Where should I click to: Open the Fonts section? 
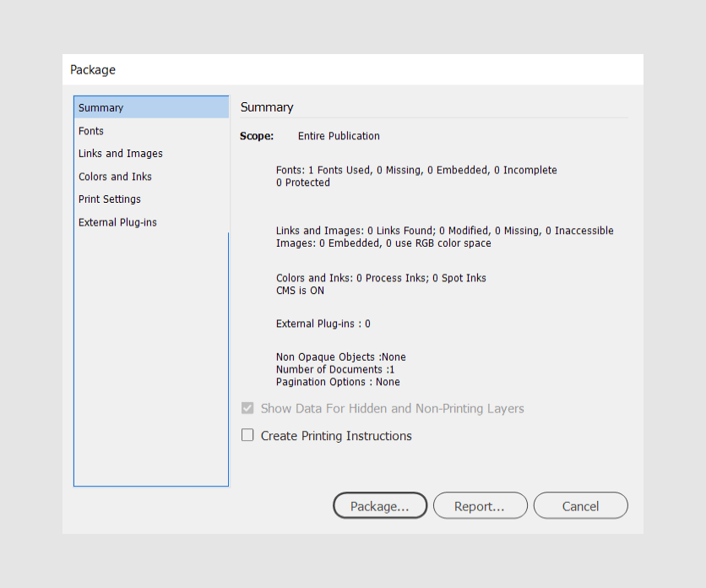[x=90, y=130]
